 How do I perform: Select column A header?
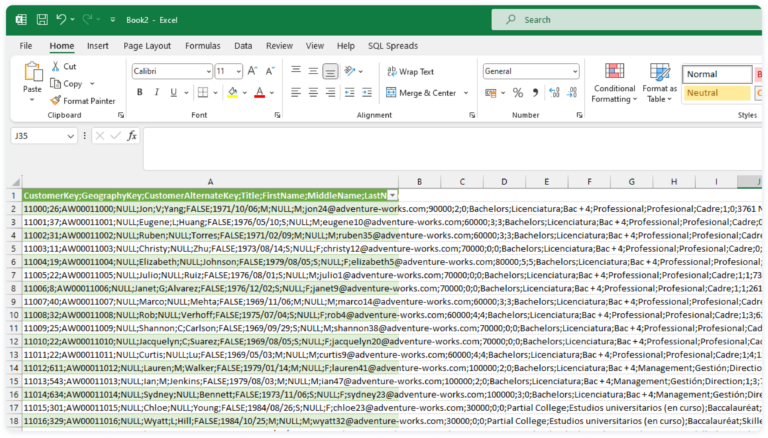pyautogui.click(x=210, y=182)
